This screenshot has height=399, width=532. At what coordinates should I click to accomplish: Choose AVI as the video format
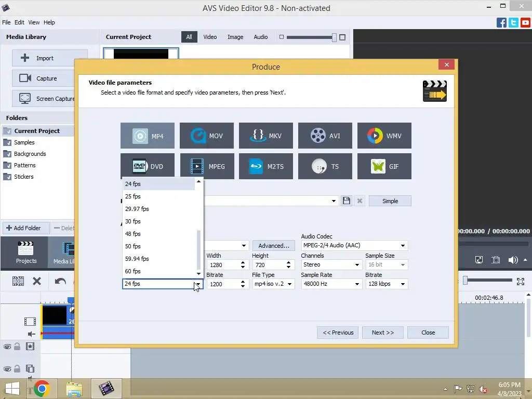coord(325,136)
